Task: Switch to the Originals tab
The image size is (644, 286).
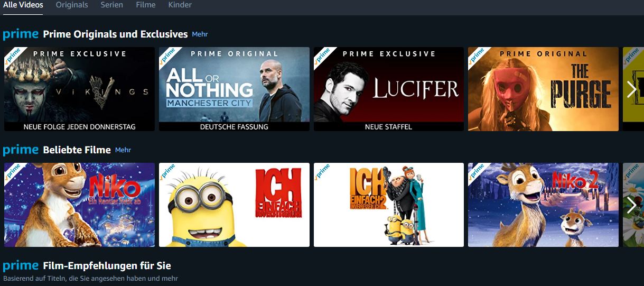Action: pos(72,5)
